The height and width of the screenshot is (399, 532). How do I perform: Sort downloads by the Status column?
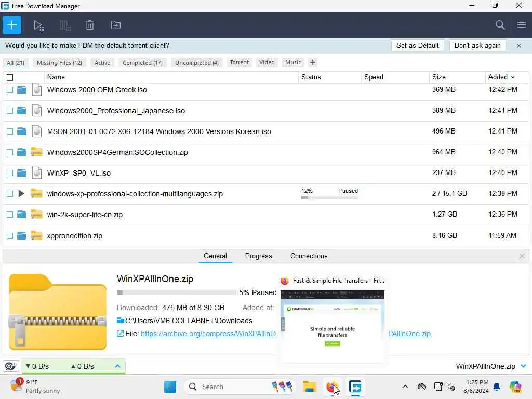point(311,77)
